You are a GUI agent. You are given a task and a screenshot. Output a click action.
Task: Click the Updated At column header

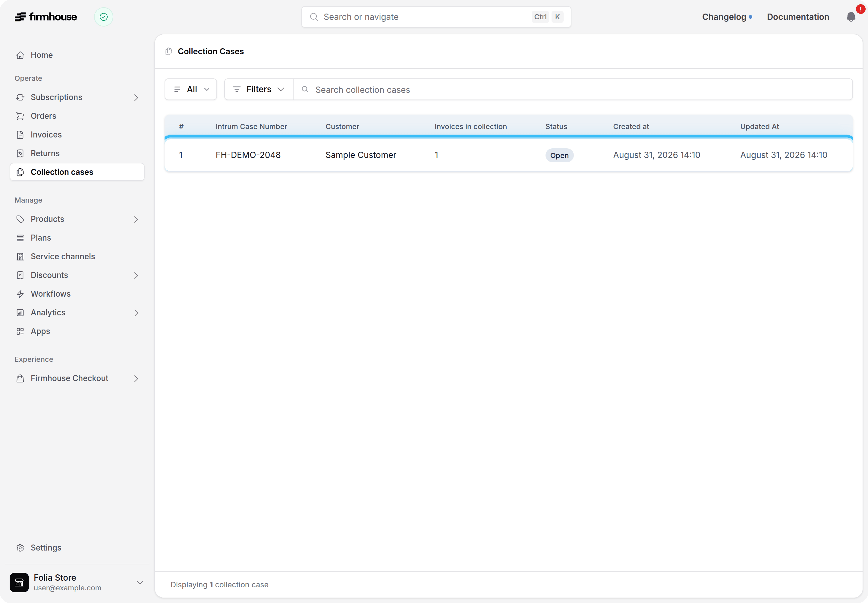coord(759,127)
